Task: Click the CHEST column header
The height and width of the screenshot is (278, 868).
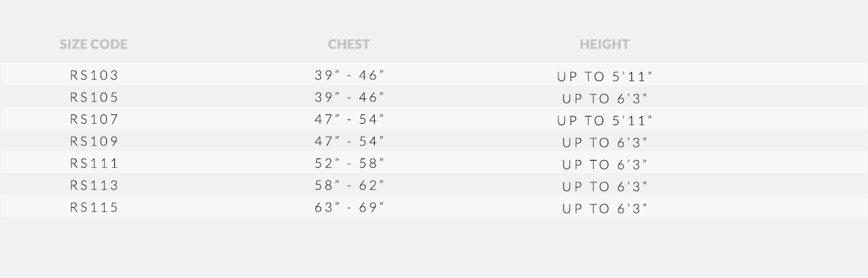Action: pos(349,44)
